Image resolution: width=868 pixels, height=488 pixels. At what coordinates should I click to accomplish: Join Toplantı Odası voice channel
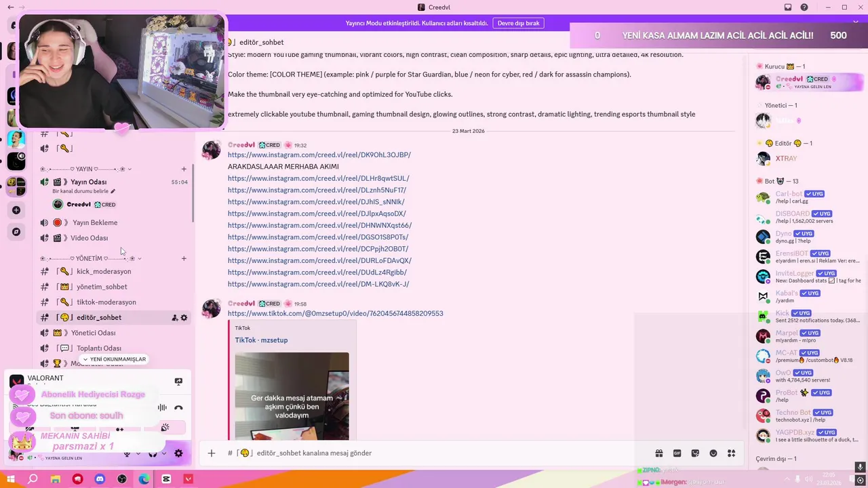pyautogui.click(x=113, y=348)
